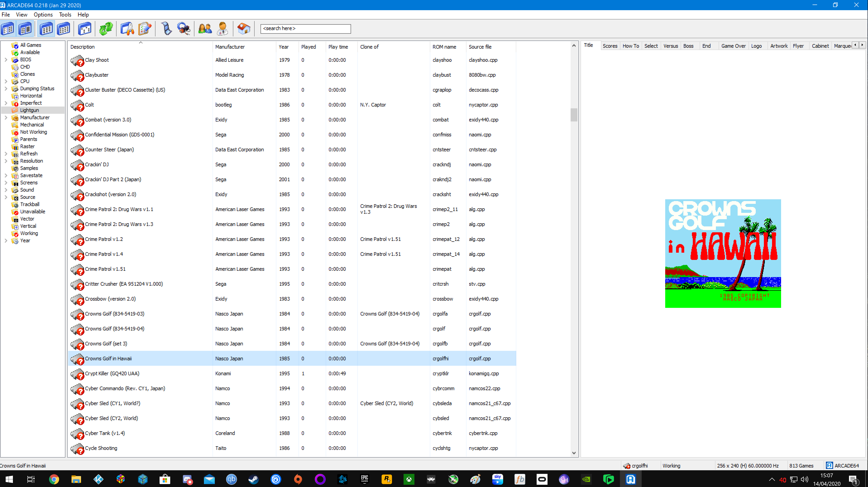Open the directories setup rocket icon
Screen dimensions: 868x487
tap(127, 29)
